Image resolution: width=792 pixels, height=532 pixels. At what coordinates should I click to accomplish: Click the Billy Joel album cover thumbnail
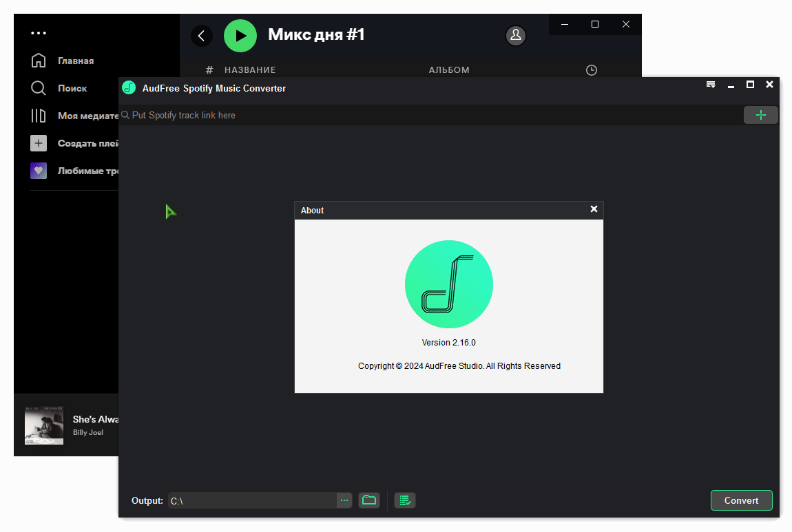(44, 425)
